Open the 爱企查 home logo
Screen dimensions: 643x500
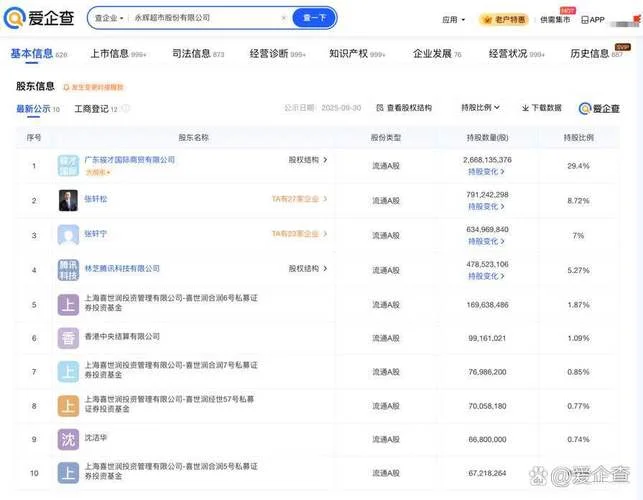tap(39, 18)
